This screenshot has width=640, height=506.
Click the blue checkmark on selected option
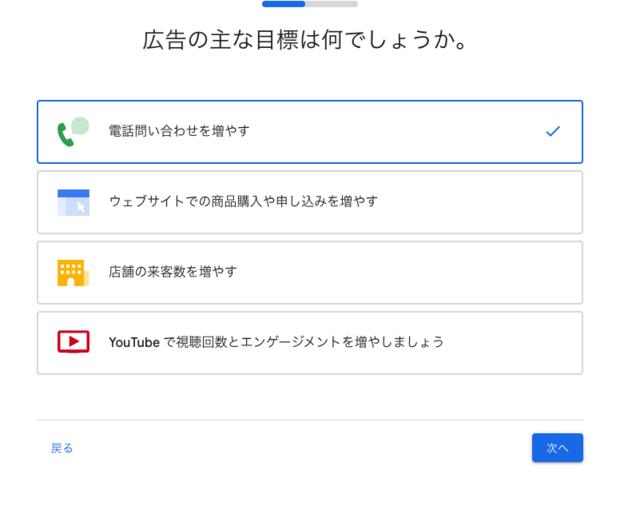pos(553,131)
